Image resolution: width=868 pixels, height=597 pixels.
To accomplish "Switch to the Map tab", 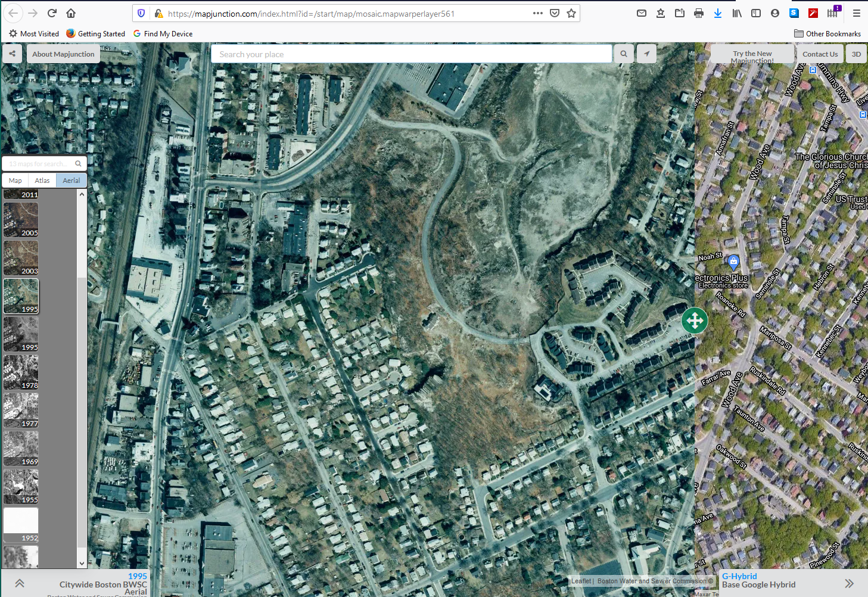I will (14, 180).
